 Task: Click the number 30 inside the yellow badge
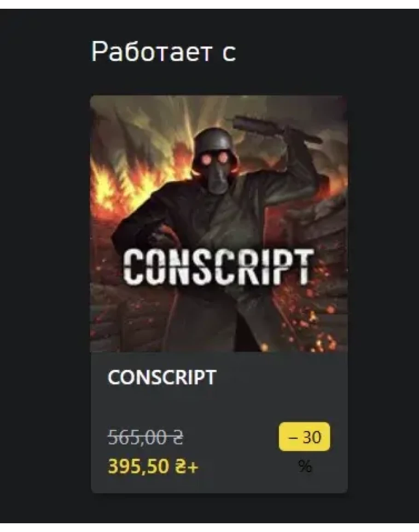(x=312, y=437)
